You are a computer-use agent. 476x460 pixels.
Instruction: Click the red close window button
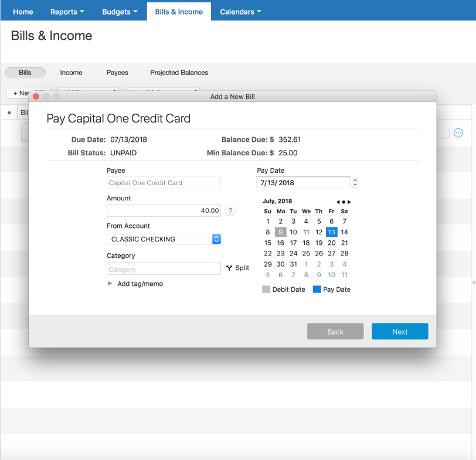[36, 97]
